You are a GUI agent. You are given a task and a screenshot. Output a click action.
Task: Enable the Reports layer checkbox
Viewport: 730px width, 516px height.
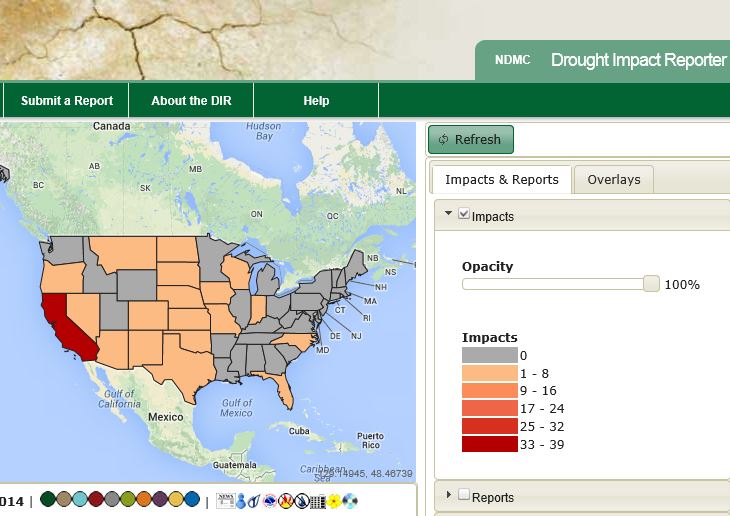pos(464,496)
